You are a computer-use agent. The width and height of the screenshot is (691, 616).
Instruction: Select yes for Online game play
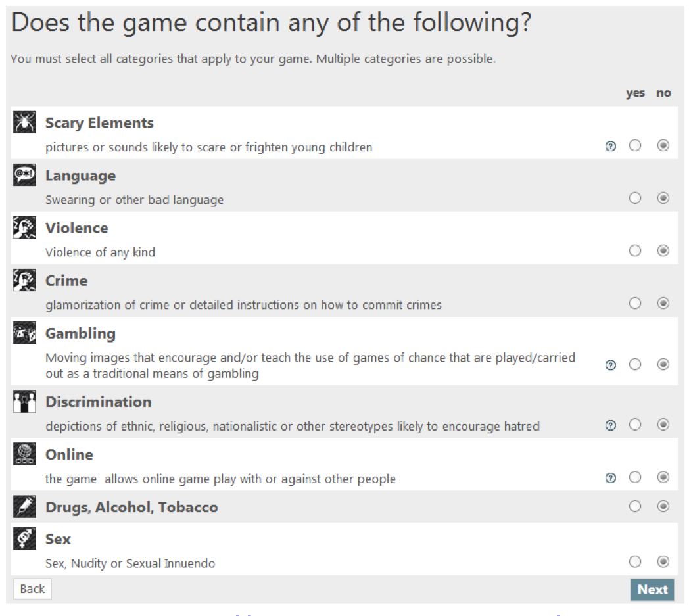tap(634, 477)
